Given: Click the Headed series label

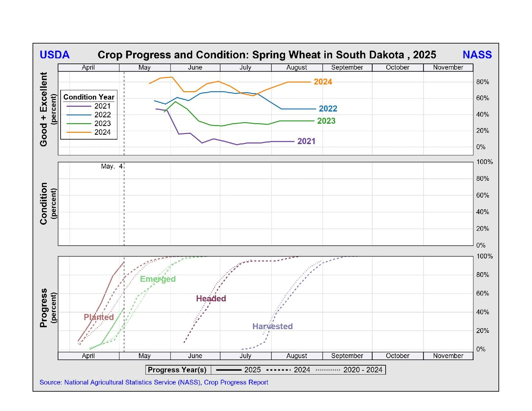Looking at the screenshot, I should coord(211,298).
